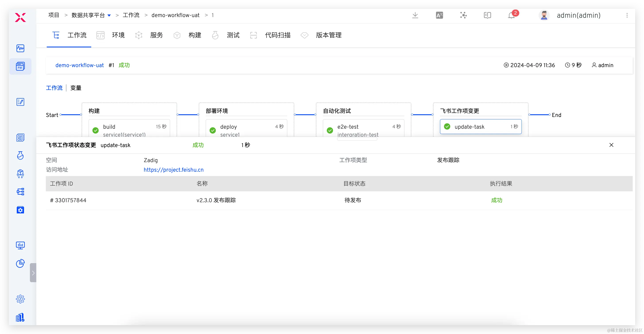This screenshot has height=334, width=644.
Task: Switch to the 代码扫描 tab
Action: tap(277, 35)
